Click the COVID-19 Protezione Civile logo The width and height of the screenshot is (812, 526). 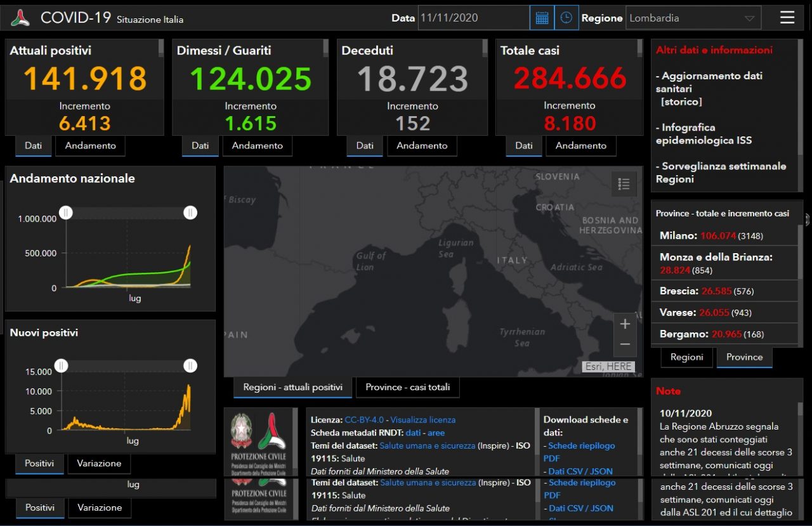(x=272, y=431)
